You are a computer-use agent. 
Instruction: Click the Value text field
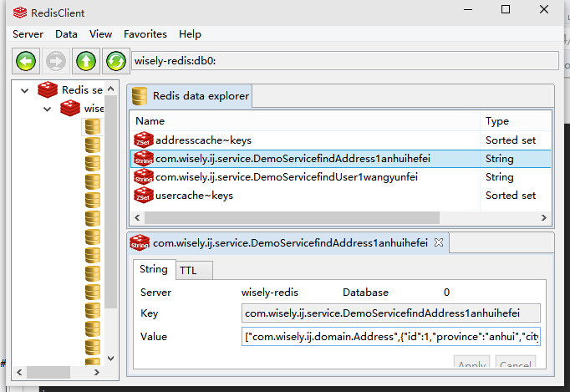390,337
